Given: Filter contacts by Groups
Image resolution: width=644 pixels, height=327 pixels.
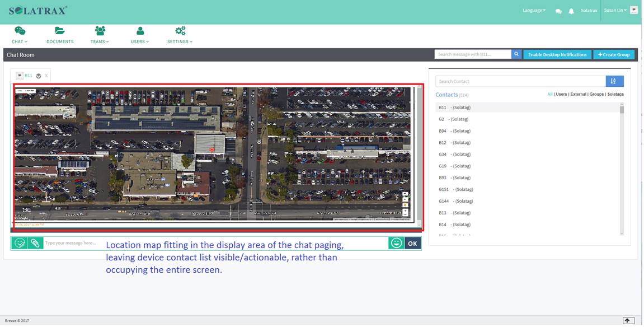Looking at the screenshot, I should point(596,94).
